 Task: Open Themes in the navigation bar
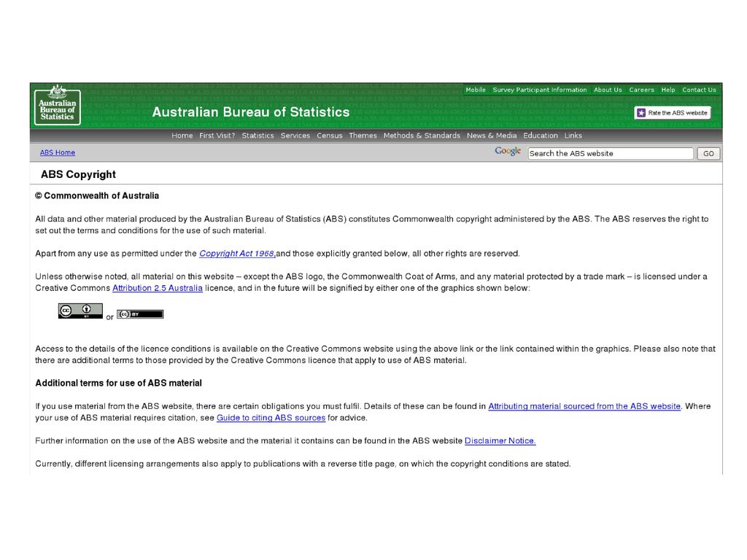tap(363, 136)
